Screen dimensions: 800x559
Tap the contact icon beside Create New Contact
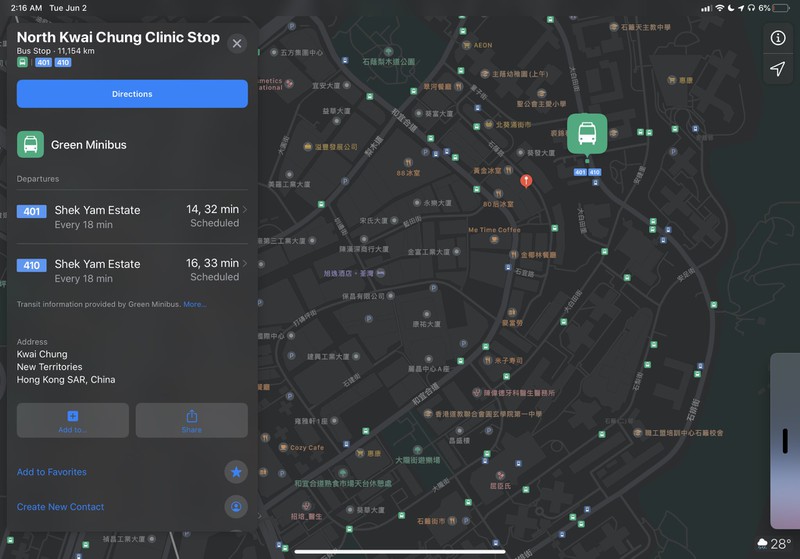pos(236,507)
